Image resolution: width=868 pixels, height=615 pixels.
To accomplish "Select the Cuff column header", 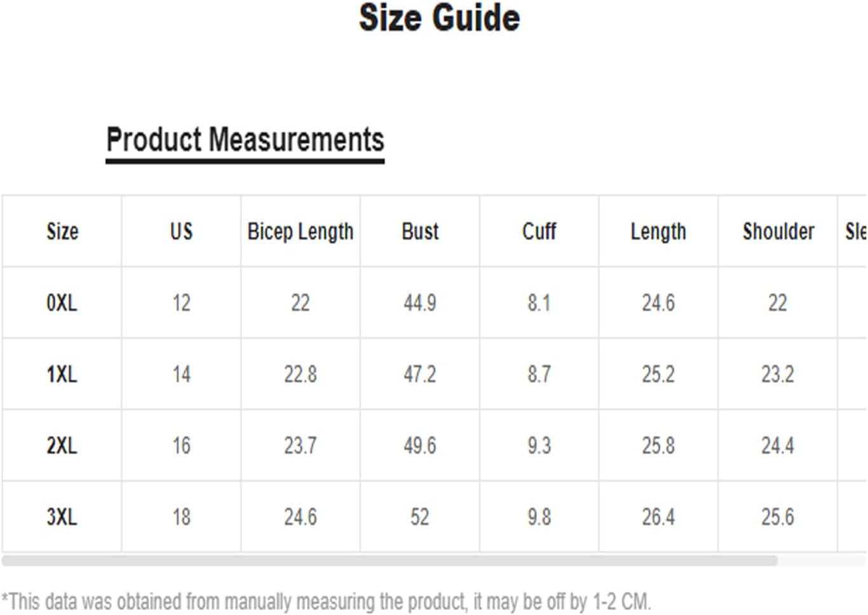I will (x=539, y=231).
